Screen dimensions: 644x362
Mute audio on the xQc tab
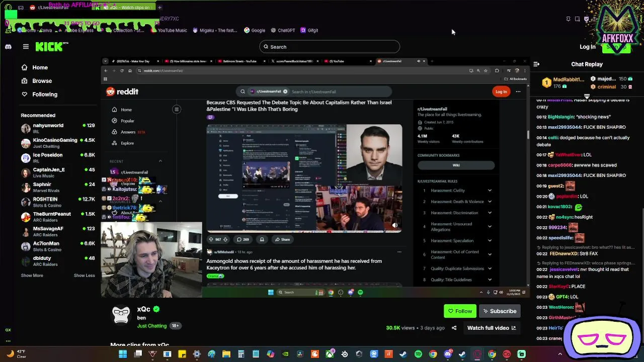(105, 8)
